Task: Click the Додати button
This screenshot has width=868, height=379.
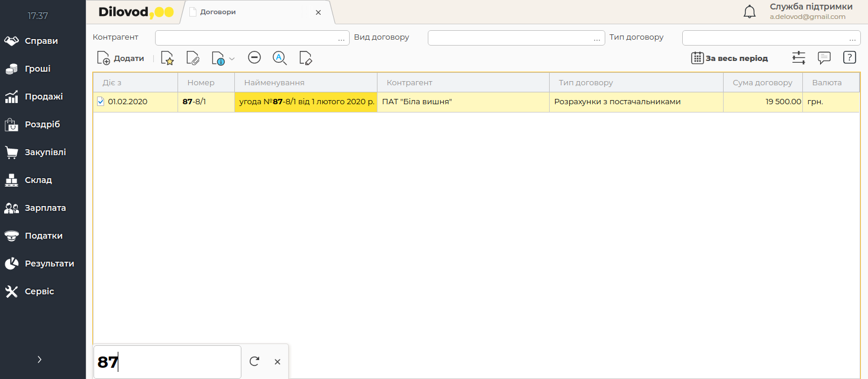Action: (x=121, y=58)
